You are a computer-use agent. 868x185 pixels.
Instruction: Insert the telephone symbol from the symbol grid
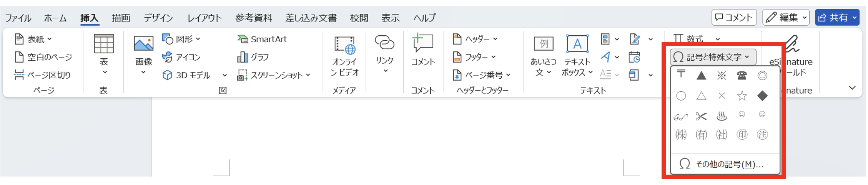[742, 76]
